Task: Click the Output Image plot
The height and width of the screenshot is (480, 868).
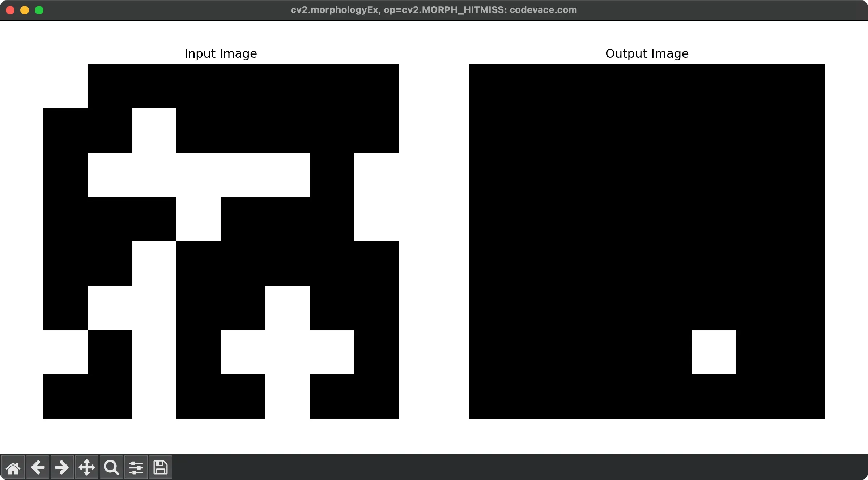Action: (x=647, y=241)
